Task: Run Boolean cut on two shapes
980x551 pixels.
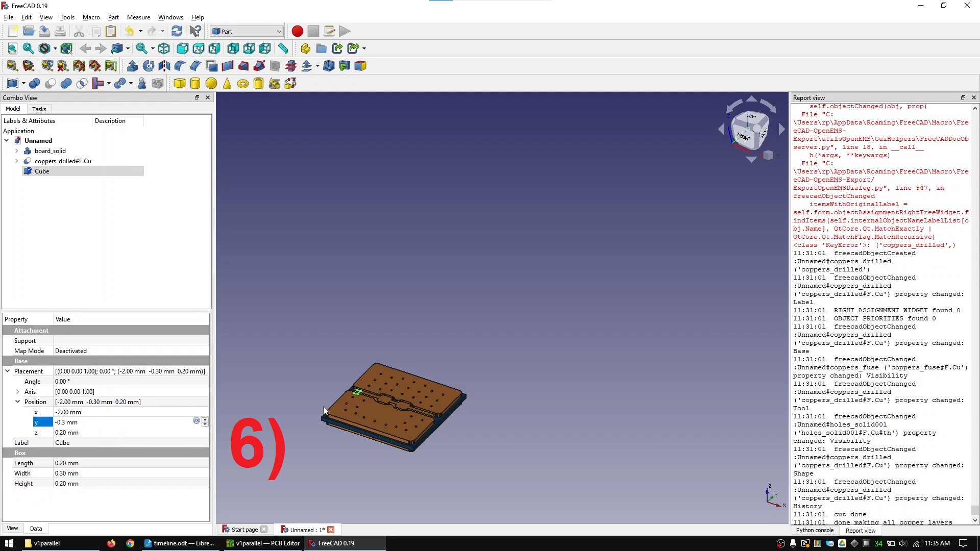Action: click(50, 83)
